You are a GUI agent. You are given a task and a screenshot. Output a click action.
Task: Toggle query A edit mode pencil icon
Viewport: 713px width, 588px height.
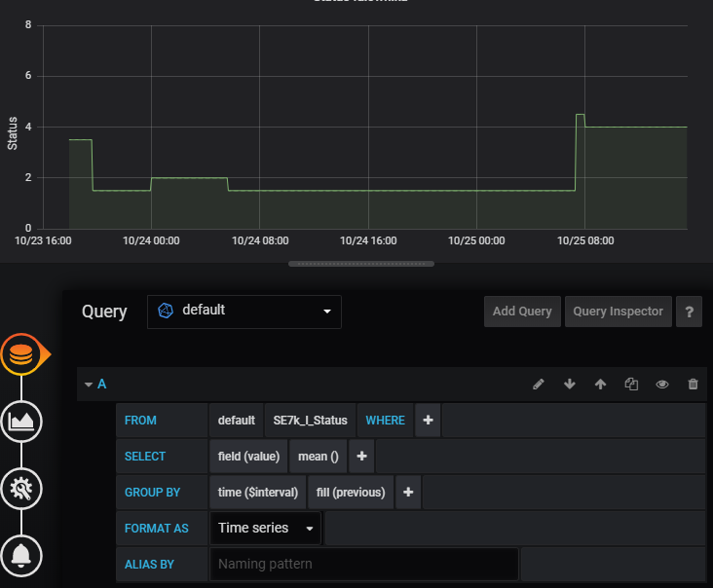click(539, 385)
